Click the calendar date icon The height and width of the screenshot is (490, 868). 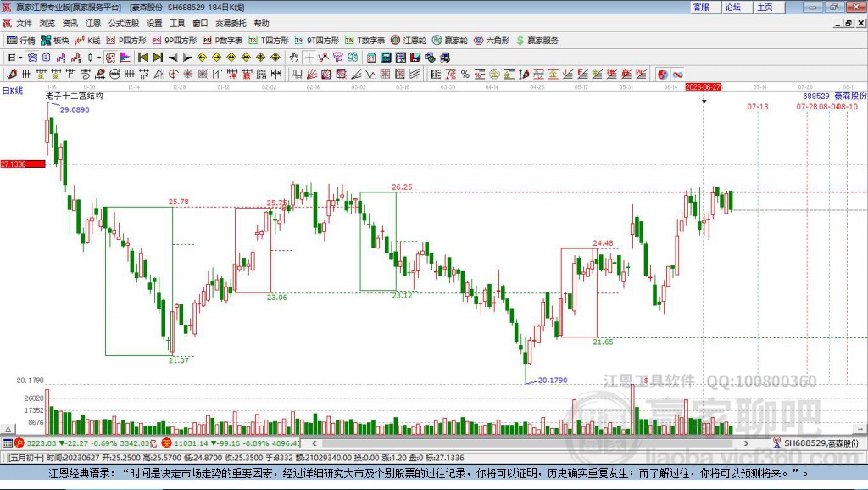pyautogui.click(x=371, y=58)
